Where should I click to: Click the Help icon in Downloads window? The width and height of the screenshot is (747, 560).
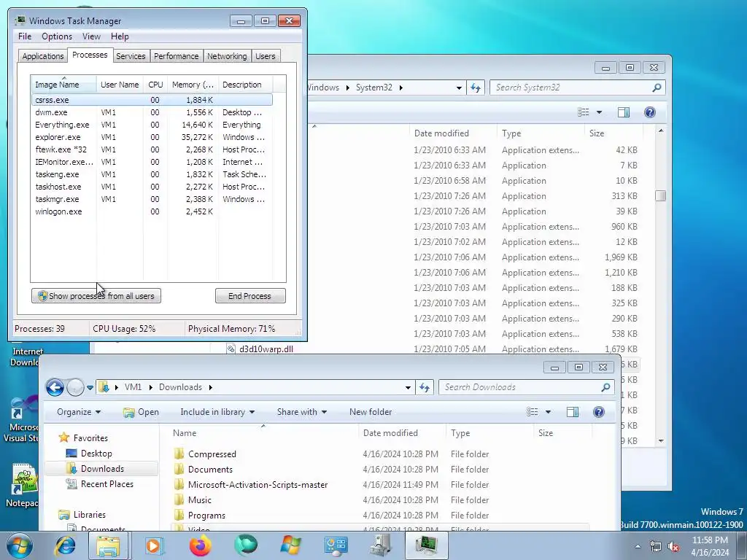tap(599, 412)
